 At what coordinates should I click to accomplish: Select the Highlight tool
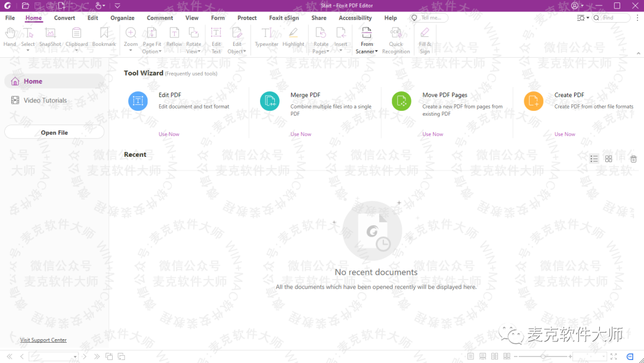293,37
